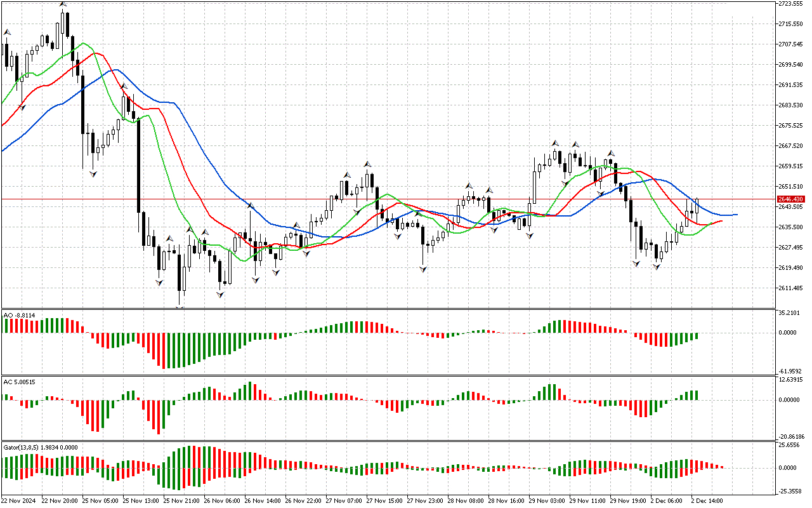Click the 12.63915 value on the AC scale
Image resolution: width=812 pixels, height=508 pixels.
click(x=791, y=380)
